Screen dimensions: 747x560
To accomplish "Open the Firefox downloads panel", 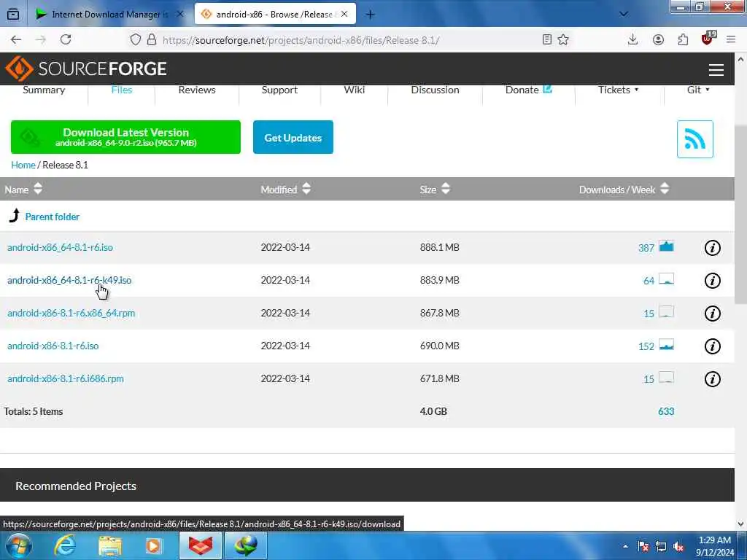I will pyautogui.click(x=632, y=39).
